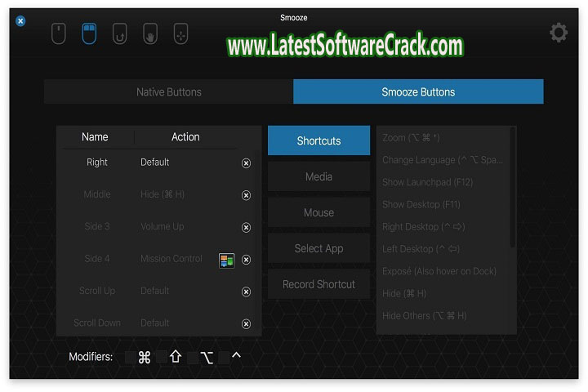
Task: Open the settings gear
Action: (x=559, y=33)
